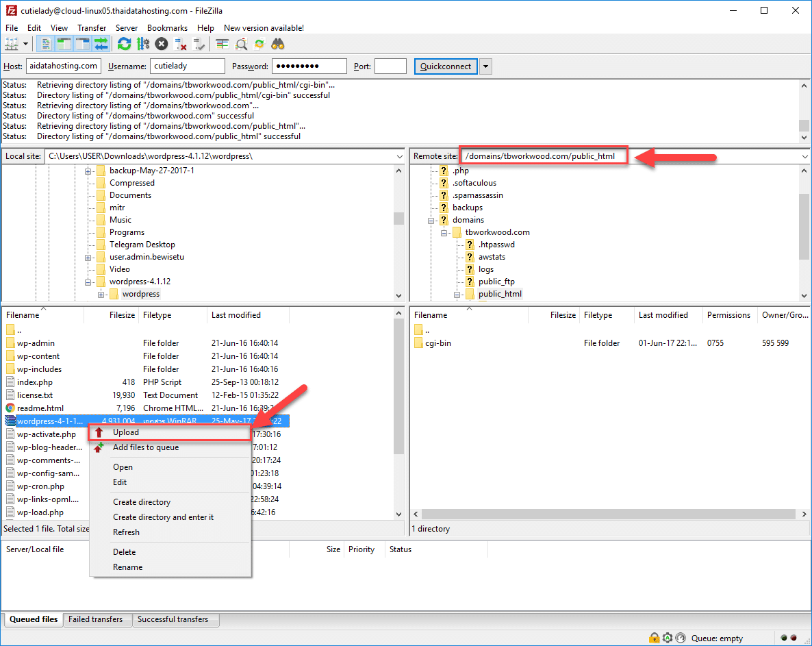Expand the Local site path dropdown
This screenshot has height=646, width=812.
[x=400, y=156]
